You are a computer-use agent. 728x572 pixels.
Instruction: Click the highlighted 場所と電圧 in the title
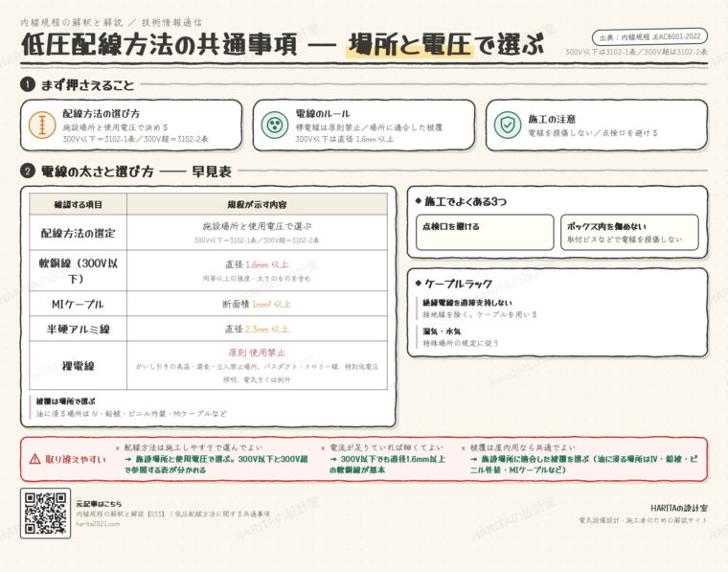point(410,45)
